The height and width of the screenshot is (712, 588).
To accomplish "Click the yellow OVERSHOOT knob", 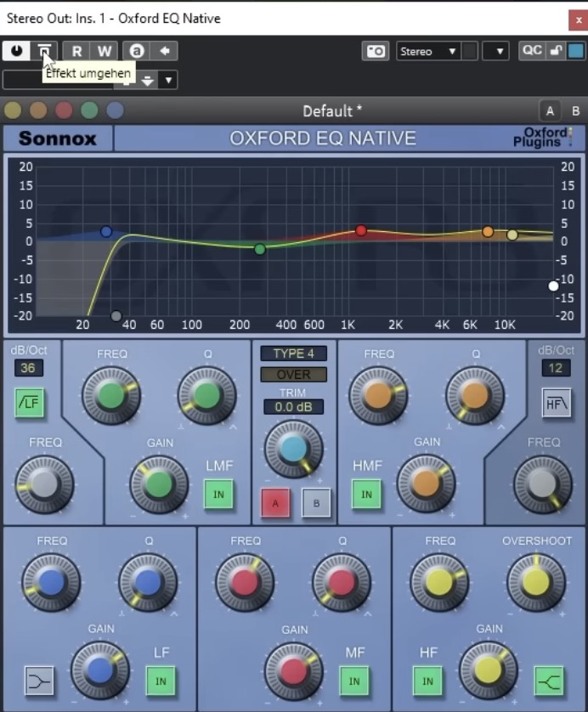I will click(x=536, y=582).
